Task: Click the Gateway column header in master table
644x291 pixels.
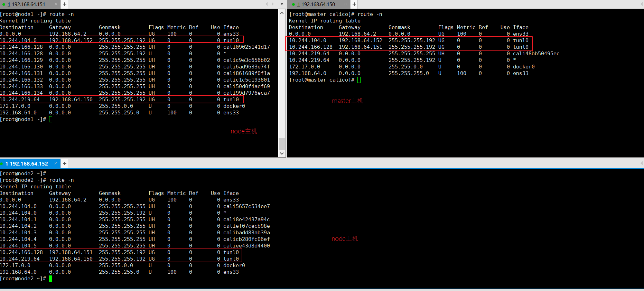Action: point(349,27)
